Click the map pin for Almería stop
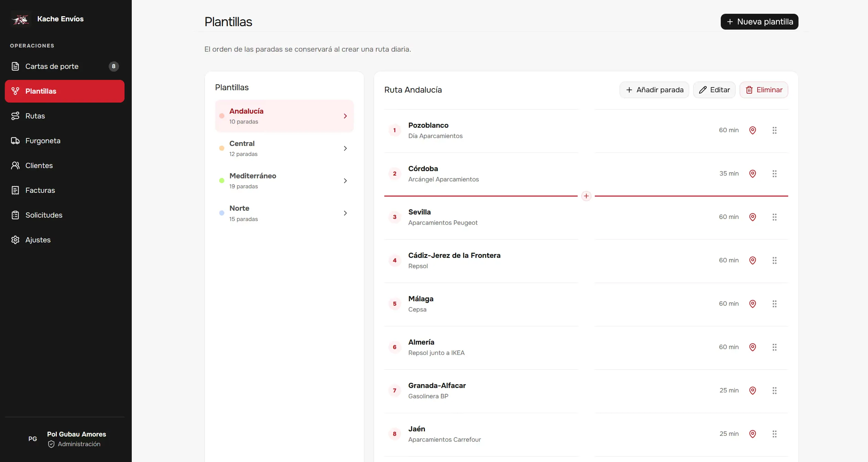Viewport: 868px width, 462px height. 752,347
